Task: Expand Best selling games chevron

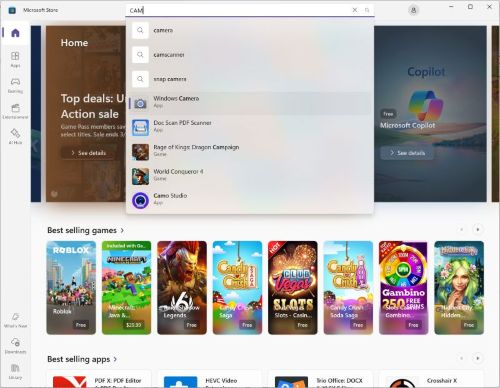Action: pyautogui.click(x=122, y=230)
